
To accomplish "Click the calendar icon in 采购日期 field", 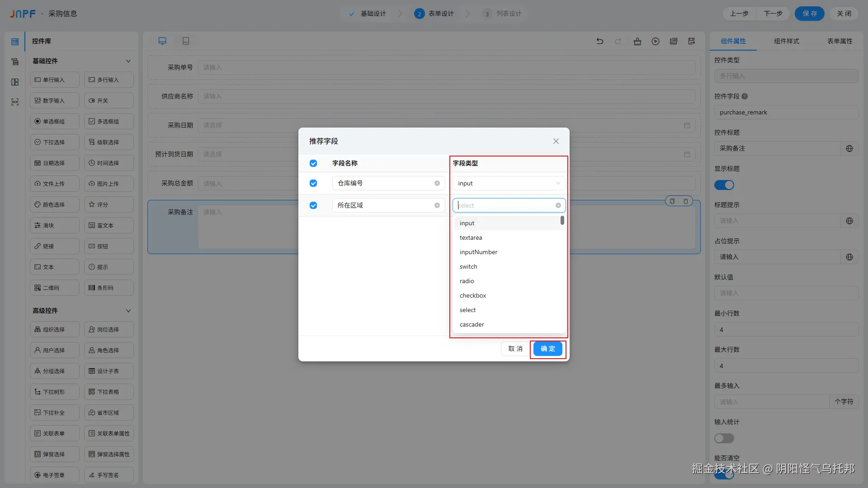I will click(x=687, y=125).
